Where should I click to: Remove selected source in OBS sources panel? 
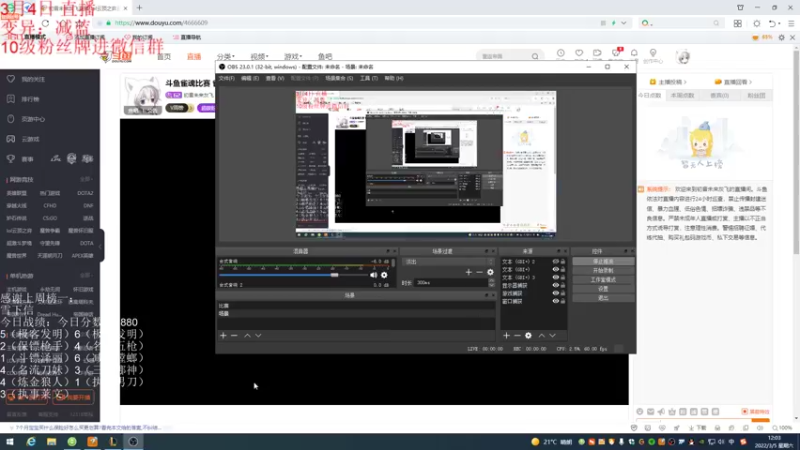517,336
